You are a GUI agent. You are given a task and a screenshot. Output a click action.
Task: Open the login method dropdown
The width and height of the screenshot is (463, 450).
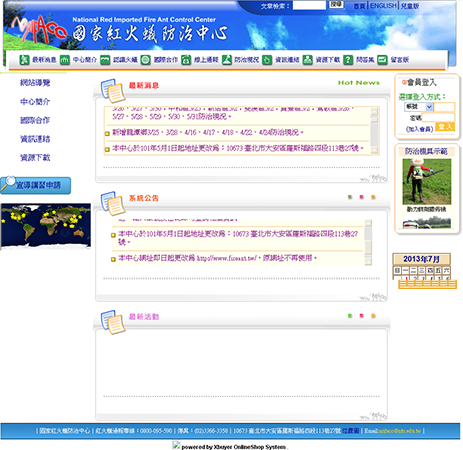[x=418, y=107]
